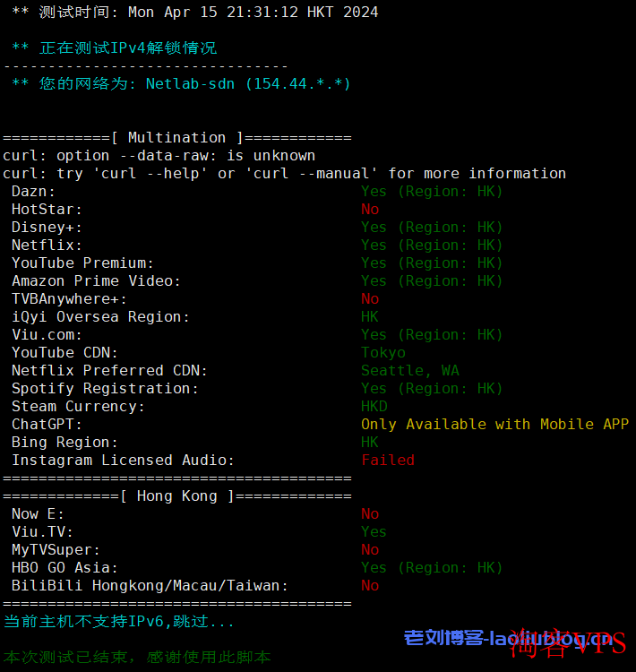The image size is (636, 672).
Task: Click the 'YouTube Premium:' label
Action: click(82, 263)
